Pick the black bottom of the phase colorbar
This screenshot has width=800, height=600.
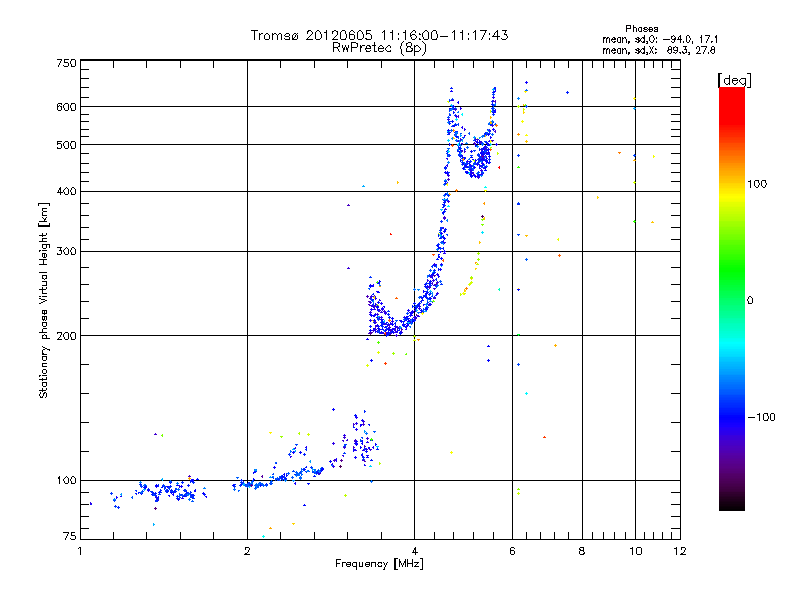point(732,505)
